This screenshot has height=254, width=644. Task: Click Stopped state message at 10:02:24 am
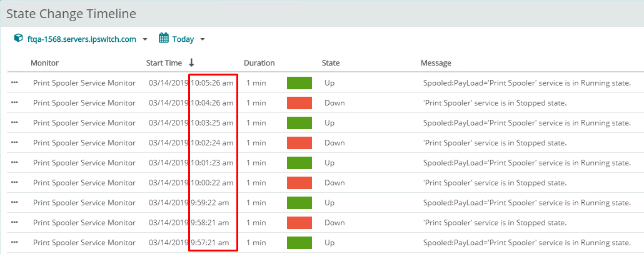(495, 143)
